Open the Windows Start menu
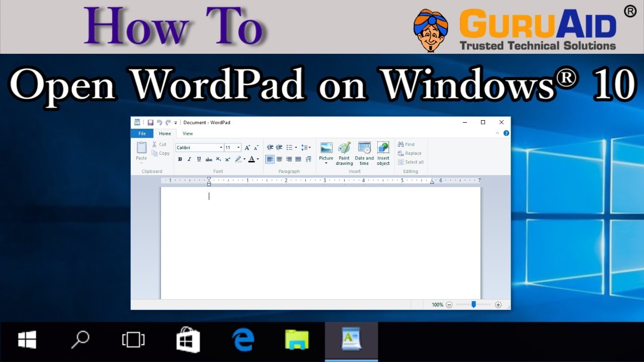The width and height of the screenshot is (644, 362). coord(27,341)
